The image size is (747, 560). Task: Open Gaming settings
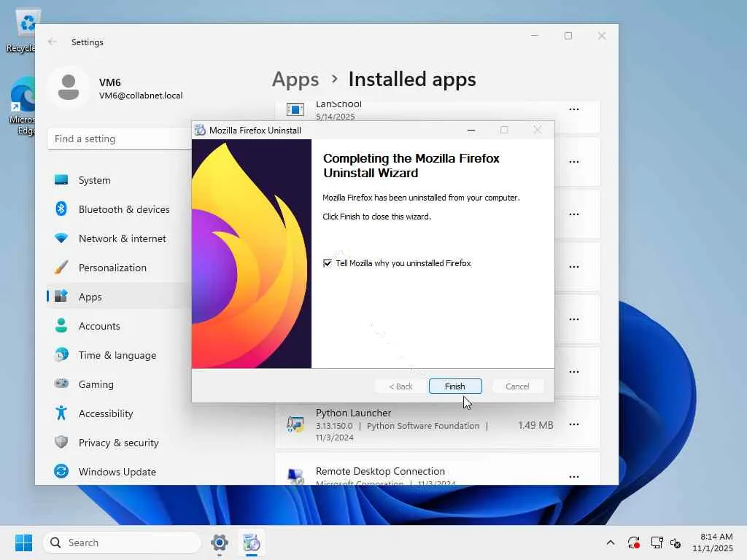click(x=118, y=384)
